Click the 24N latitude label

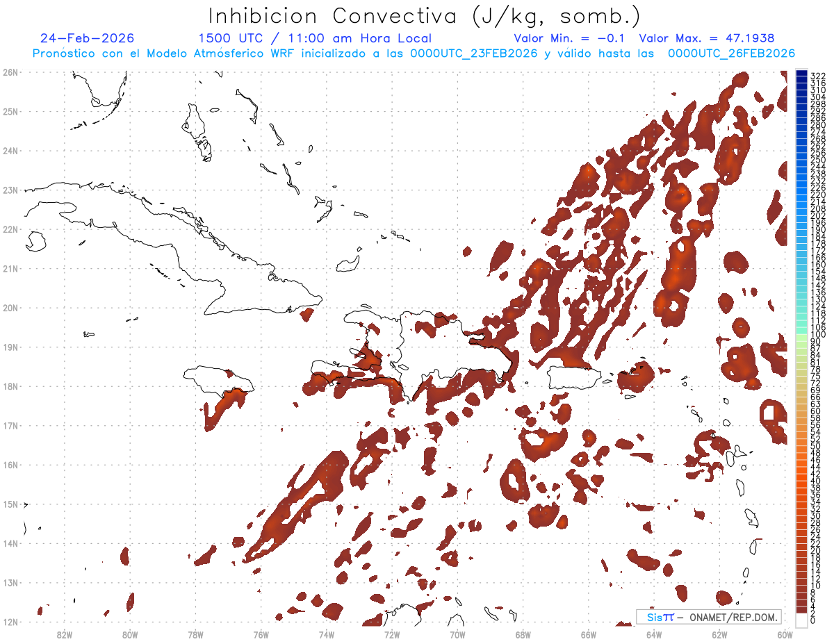click(x=10, y=150)
